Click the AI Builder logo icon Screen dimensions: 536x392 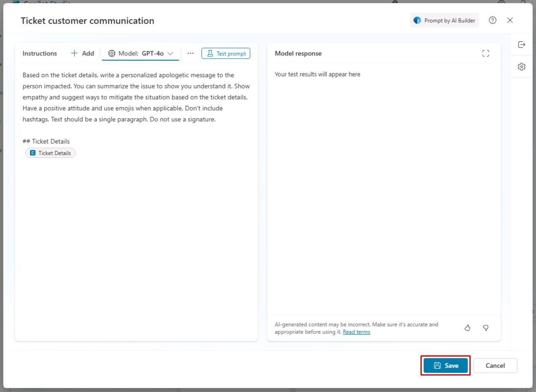(417, 20)
